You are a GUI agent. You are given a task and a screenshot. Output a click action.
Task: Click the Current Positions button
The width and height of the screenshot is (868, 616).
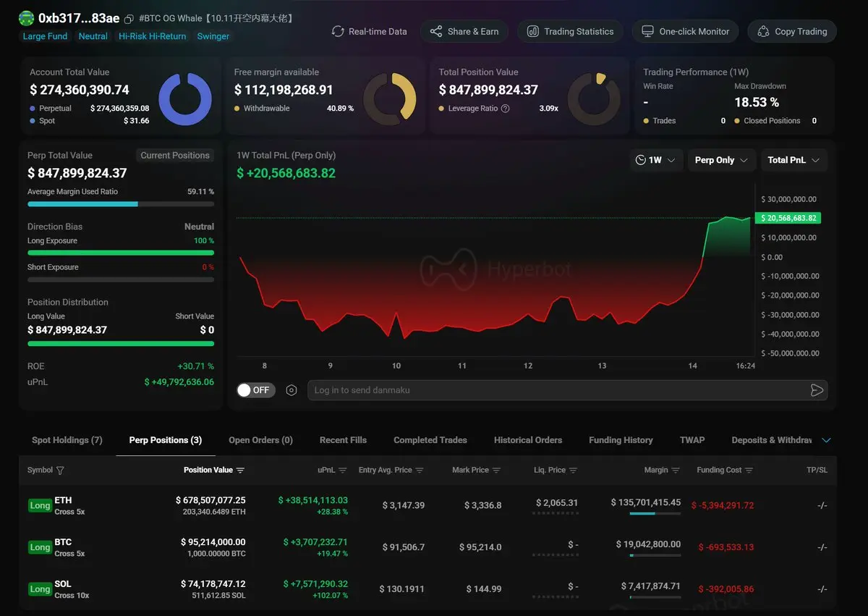tap(175, 155)
